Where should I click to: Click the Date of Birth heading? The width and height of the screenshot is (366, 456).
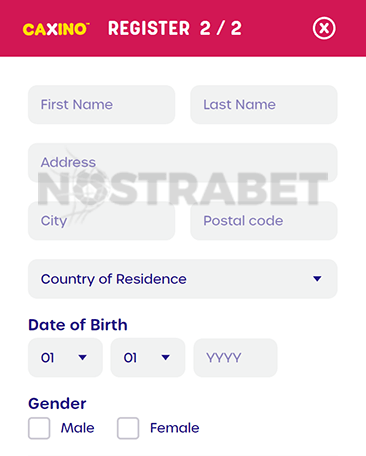(x=78, y=325)
